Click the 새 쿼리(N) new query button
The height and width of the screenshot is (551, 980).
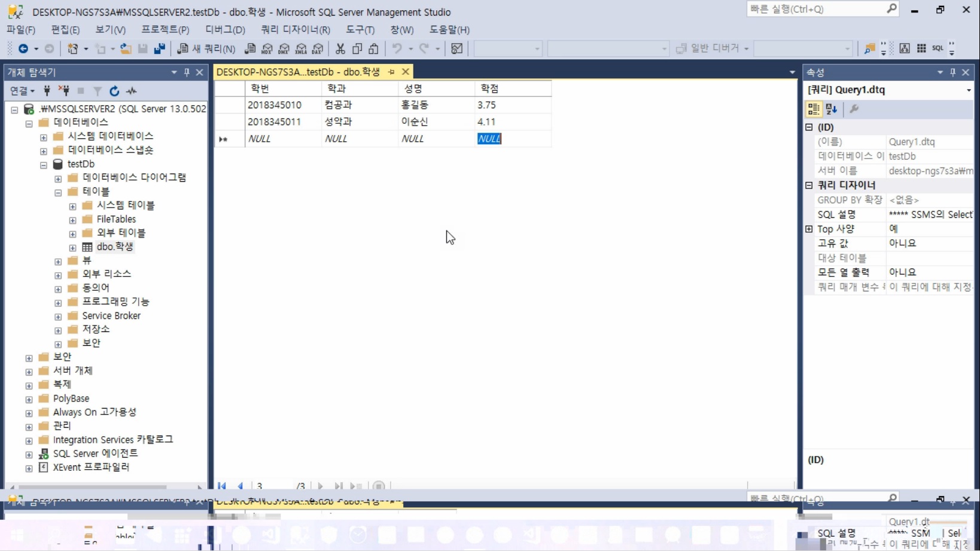206,48
